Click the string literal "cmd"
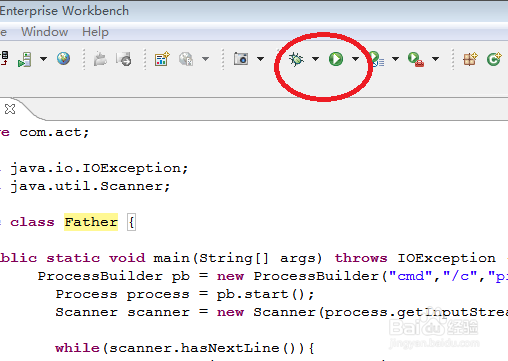 tap(410, 276)
